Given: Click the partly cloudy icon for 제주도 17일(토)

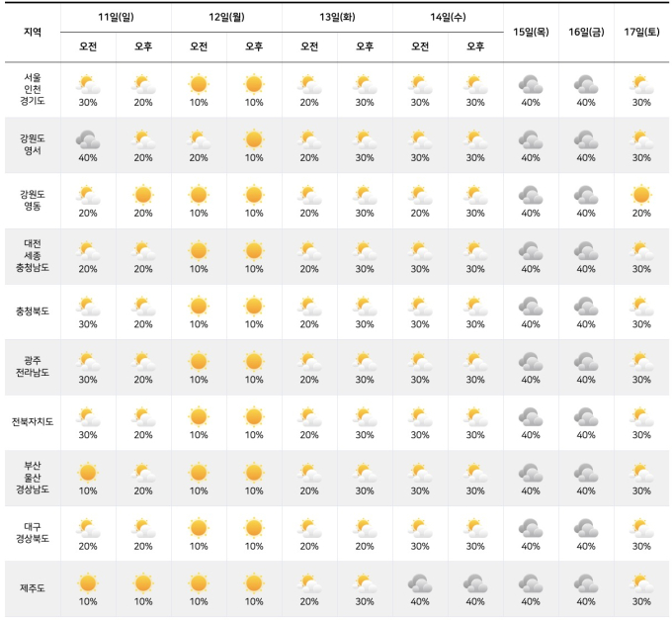Looking at the screenshot, I should (x=641, y=583).
